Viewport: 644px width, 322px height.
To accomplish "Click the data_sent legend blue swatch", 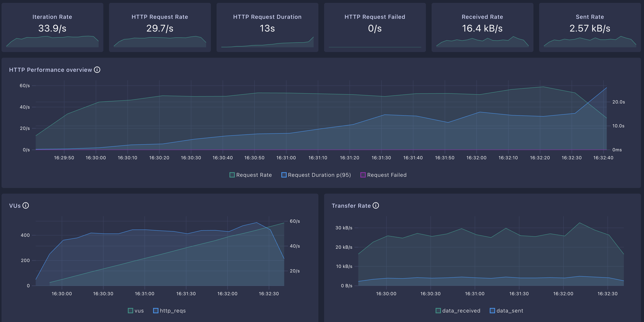I will [492, 310].
